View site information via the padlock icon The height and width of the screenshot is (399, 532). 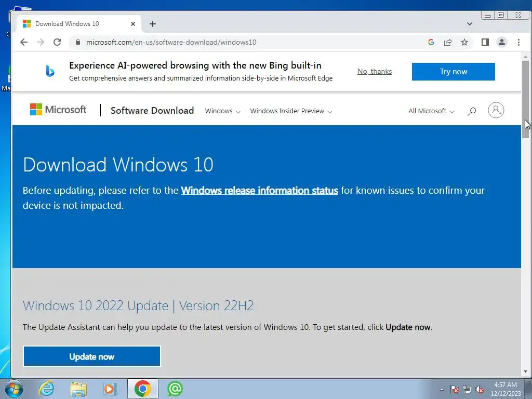coord(78,42)
